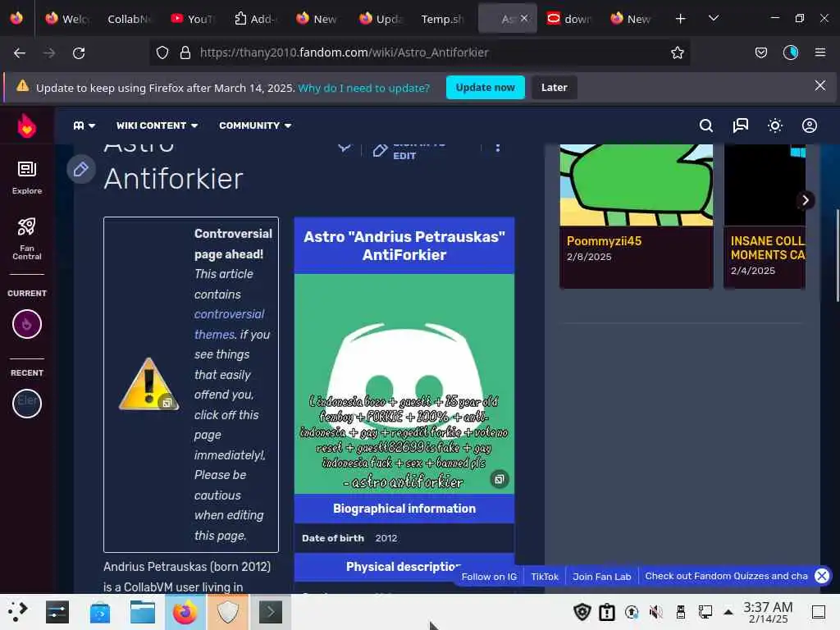Click the tracking protection shield icon

coord(162,52)
